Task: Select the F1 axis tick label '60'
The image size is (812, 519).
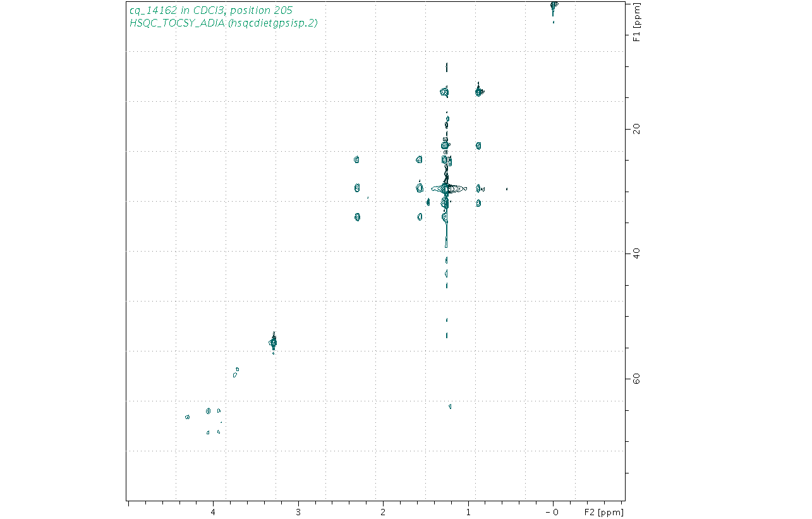Action: click(x=636, y=378)
